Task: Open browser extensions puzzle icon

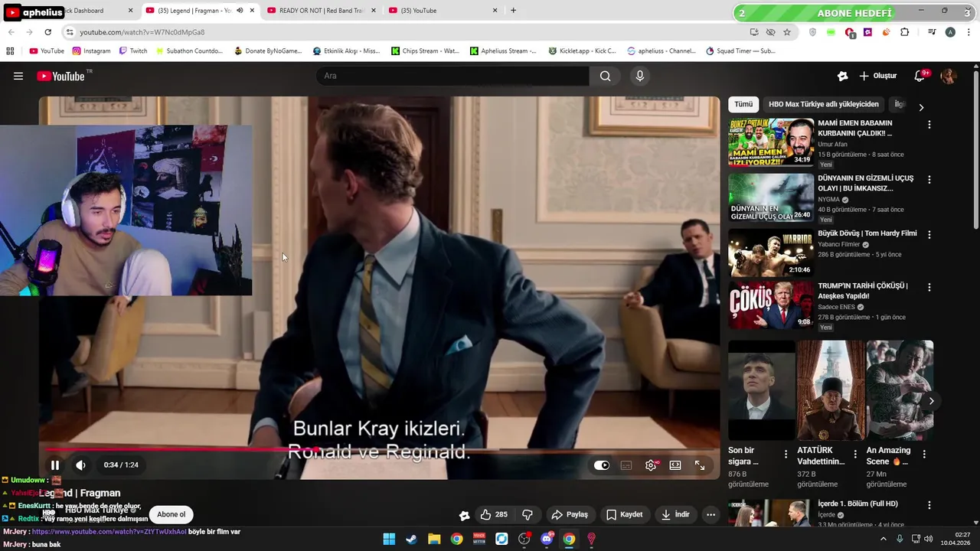Action: click(904, 32)
